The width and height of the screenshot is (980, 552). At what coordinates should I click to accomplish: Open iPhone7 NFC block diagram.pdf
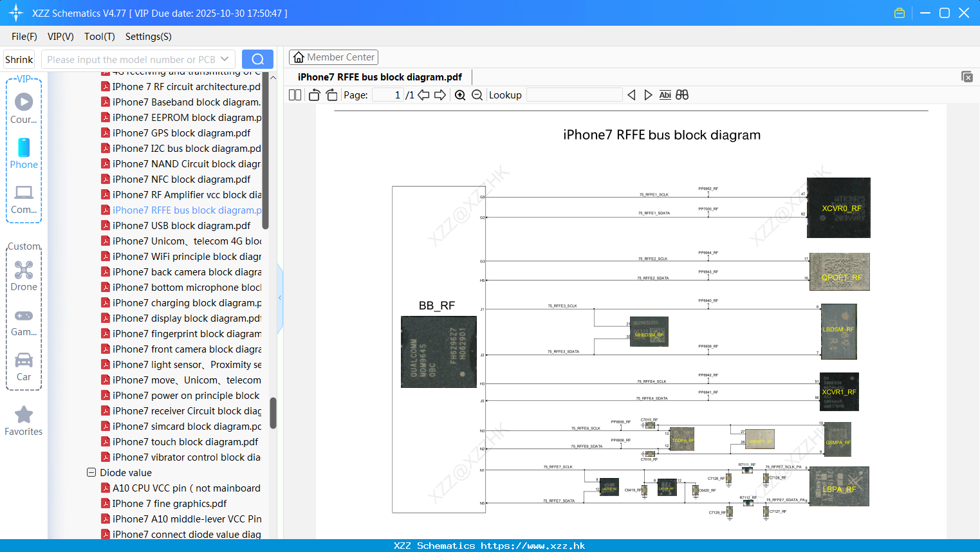tap(176, 179)
